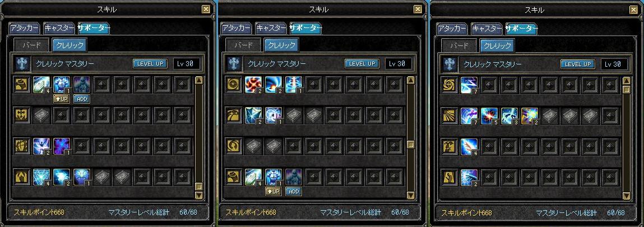The image size is (644, 227).
Task: Click the purple cross skill icon at level 1
Action: pos(62,146)
